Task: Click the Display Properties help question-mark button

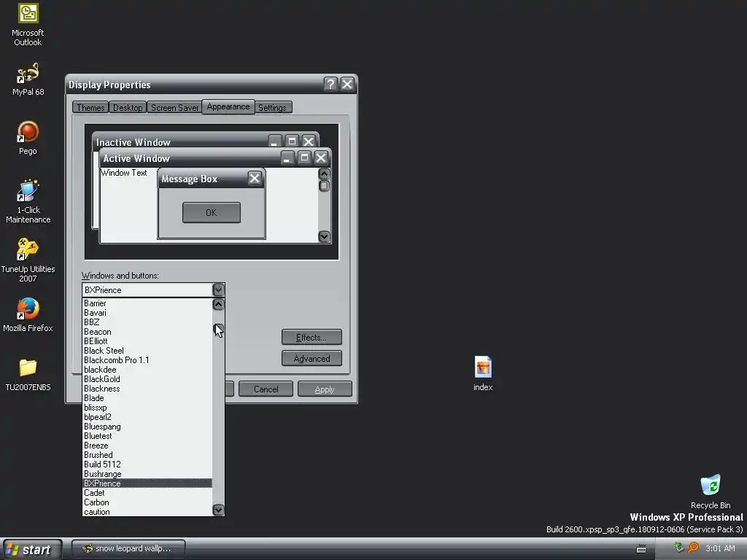Action: point(330,85)
